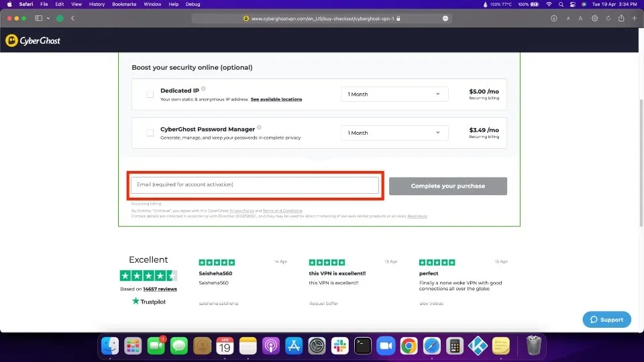Open Kodi from the dock
The image size is (644, 362).
[x=478, y=346]
